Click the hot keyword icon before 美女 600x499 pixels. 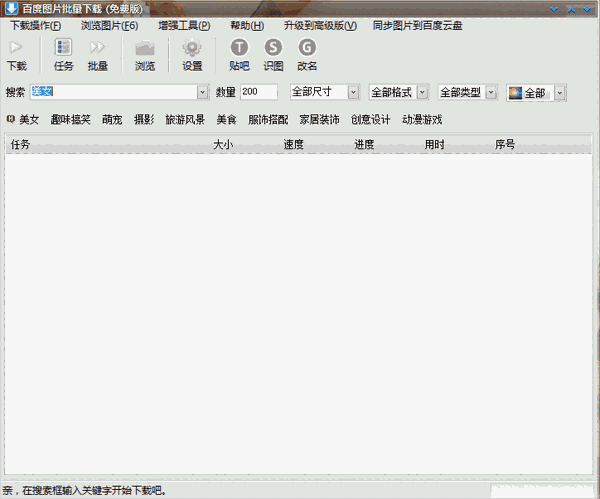coord(10,119)
